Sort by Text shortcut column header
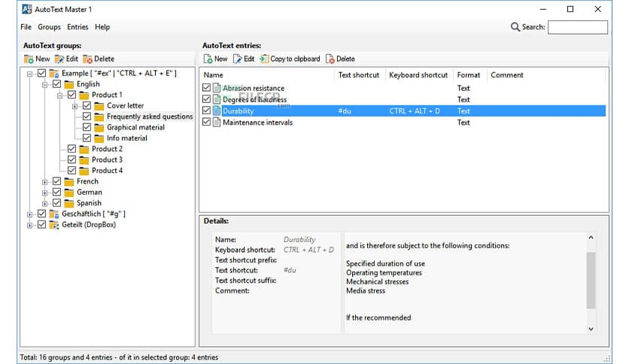Screen dimensions: 629x364 (x=359, y=75)
